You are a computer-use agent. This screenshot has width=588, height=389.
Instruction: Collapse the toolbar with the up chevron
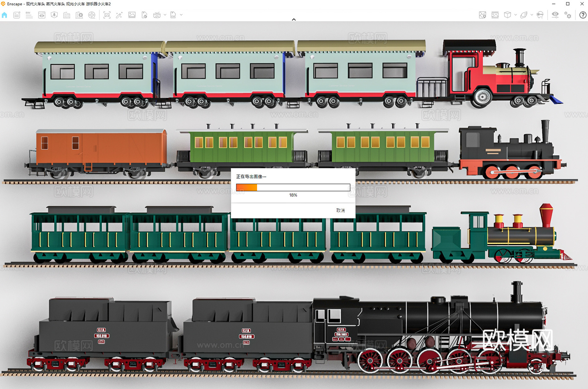click(294, 20)
